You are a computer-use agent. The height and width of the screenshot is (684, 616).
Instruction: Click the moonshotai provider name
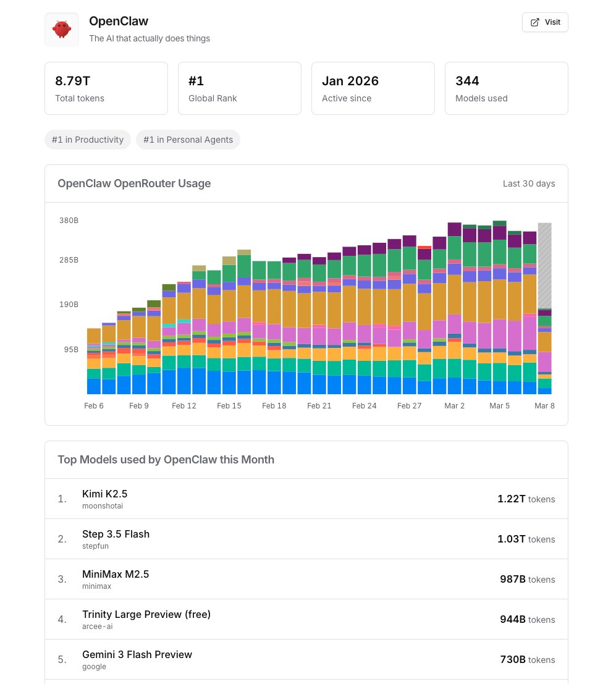tap(103, 506)
